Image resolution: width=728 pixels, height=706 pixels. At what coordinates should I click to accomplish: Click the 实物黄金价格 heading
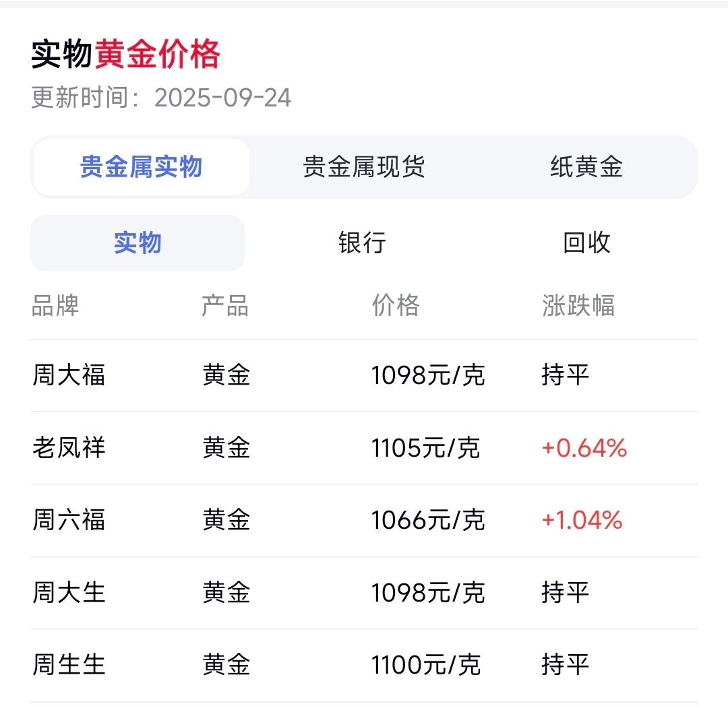125,55
